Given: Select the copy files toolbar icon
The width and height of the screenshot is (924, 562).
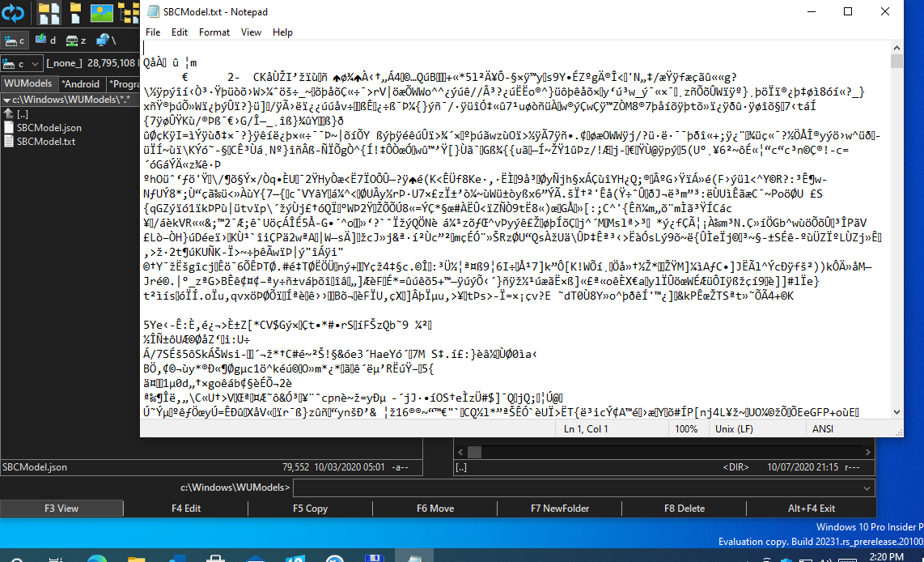Looking at the screenshot, I should tap(49, 12).
